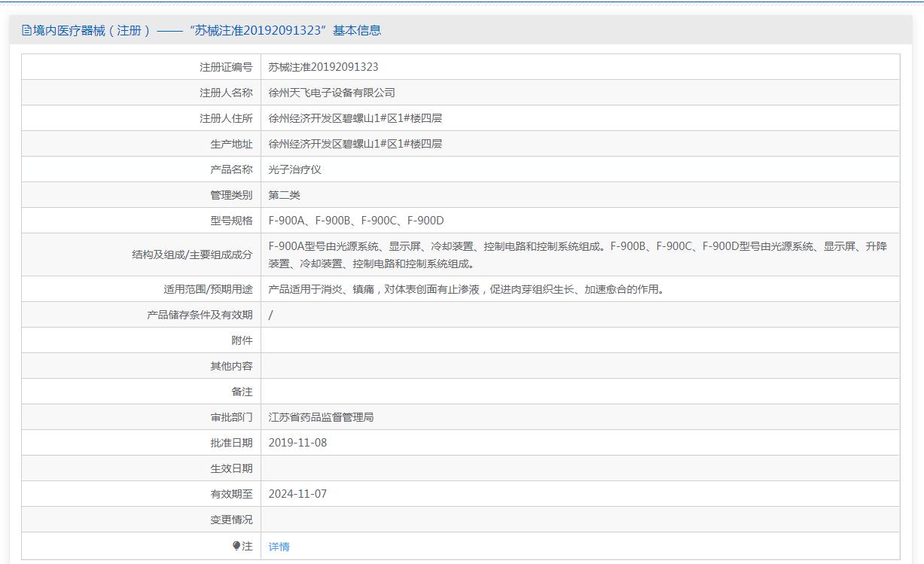Viewport: 924px width, 564px height.
Task: Click approval department 江苏省药品监督管理局
Action: pyautogui.click(x=321, y=417)
